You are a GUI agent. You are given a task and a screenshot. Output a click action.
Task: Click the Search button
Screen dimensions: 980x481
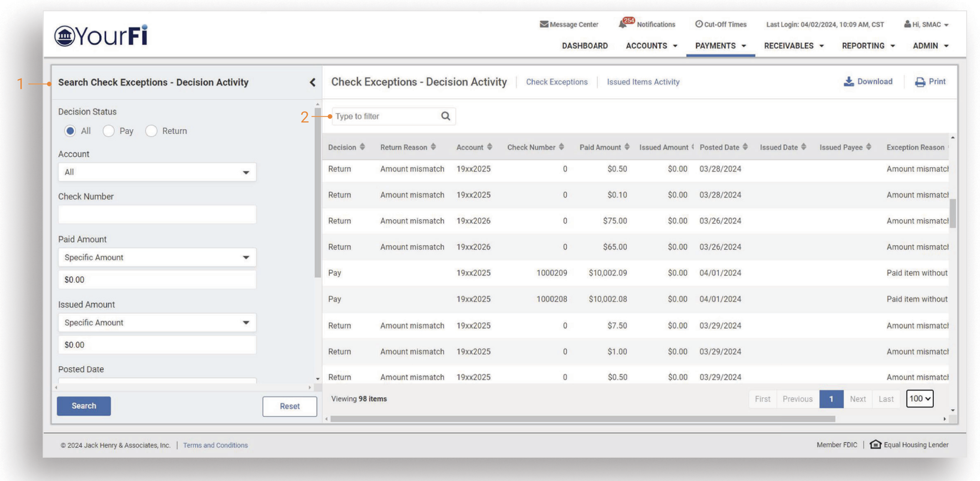(84, 406)
